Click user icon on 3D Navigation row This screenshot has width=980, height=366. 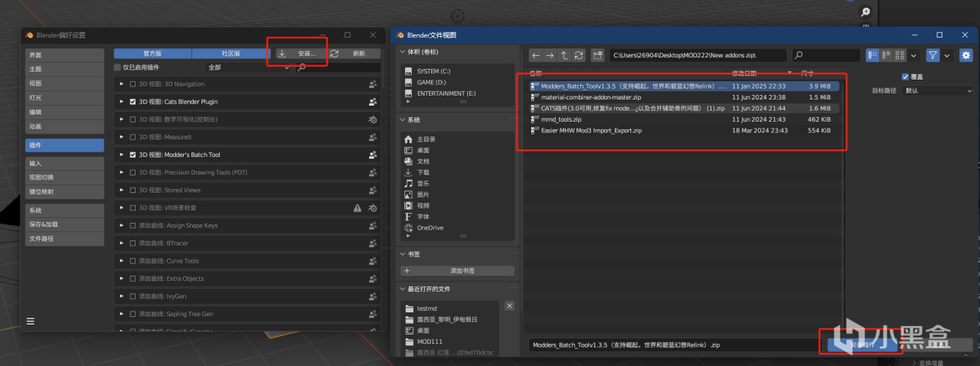pyautogui.click(x=373, y=83)
